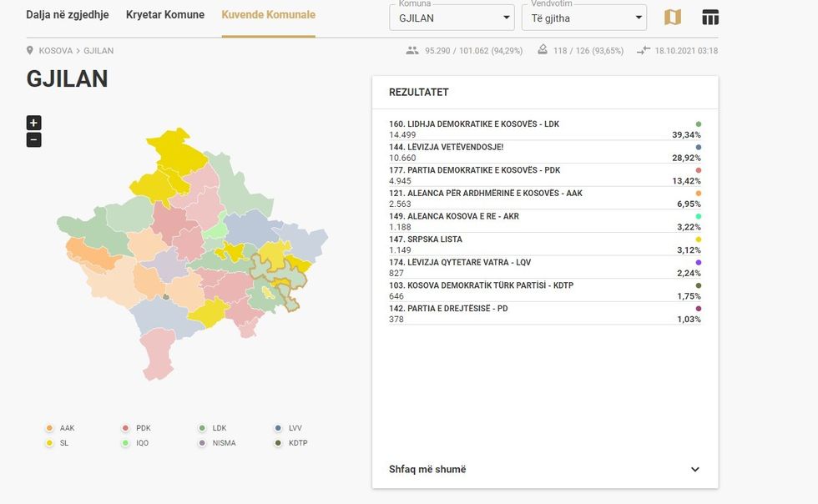Toggle the PDK legend item

(x=136, y=428)
